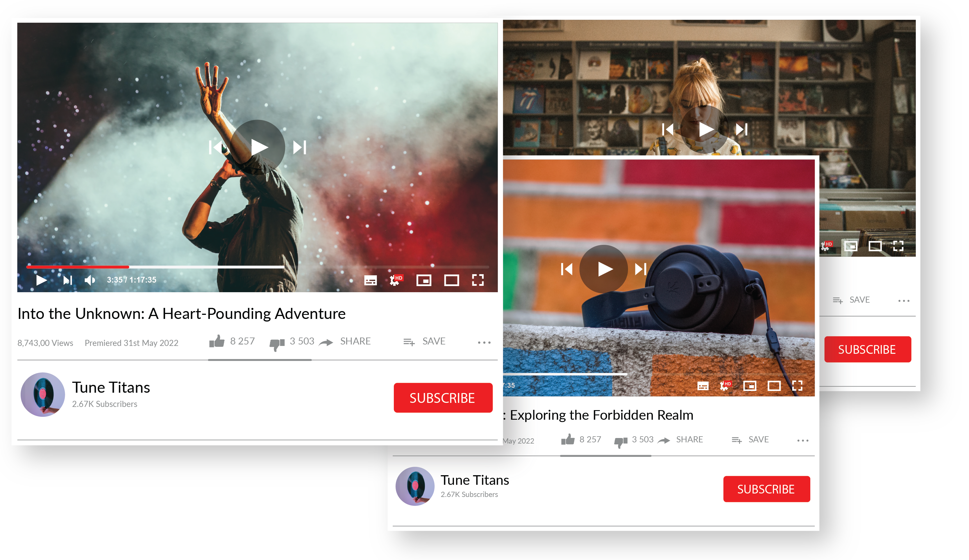Skip next on record store video
The height and width of the screenshot is (560, 969).
tap(741, 130)
